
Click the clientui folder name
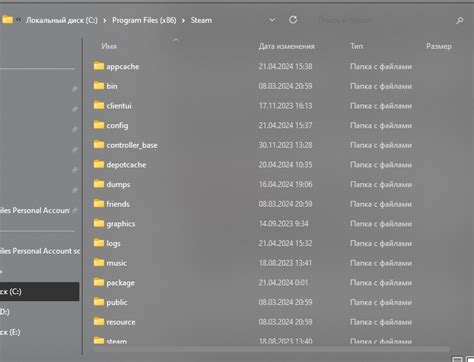point(119,106)
